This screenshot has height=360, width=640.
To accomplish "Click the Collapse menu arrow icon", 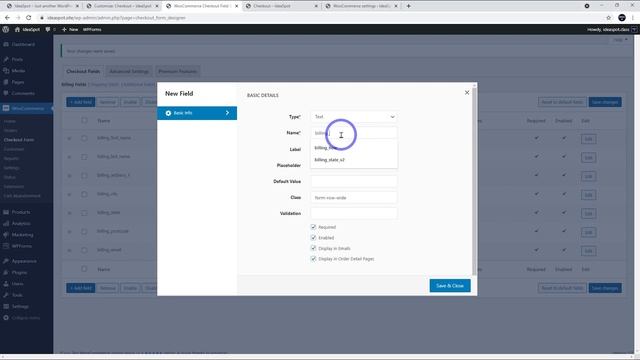I will point(6,318).
